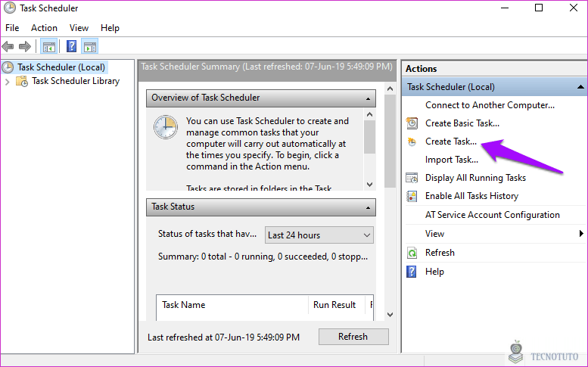This screenshot has height=367, width=588.
Task: Select Task Scheduler (Local) tree node
Action: coord(61,67)
